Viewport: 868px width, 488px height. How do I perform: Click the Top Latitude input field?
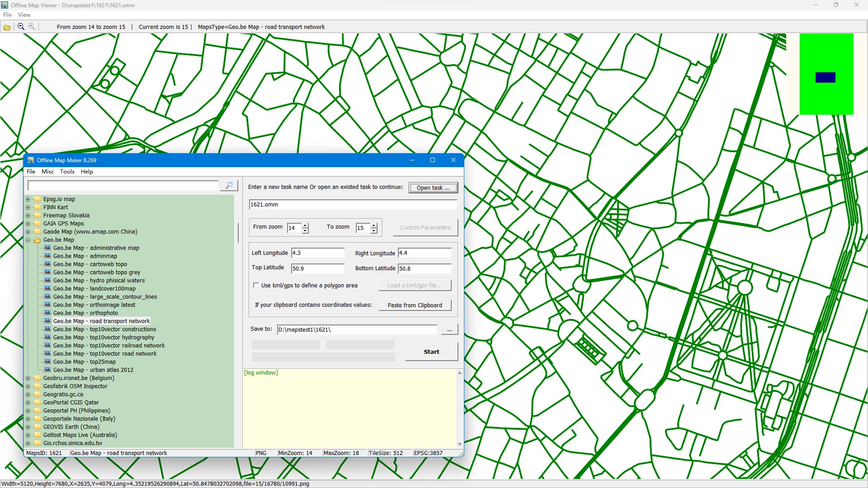pos(318,268)
